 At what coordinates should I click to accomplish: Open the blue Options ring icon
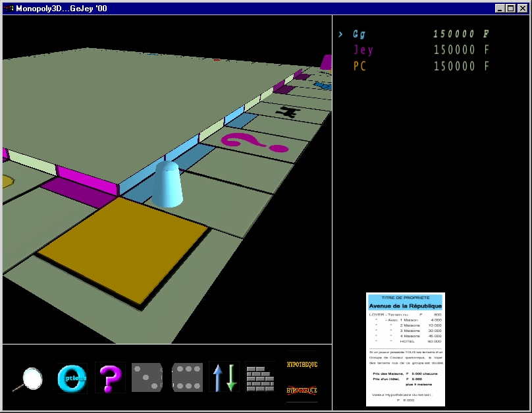click(72, 378)
